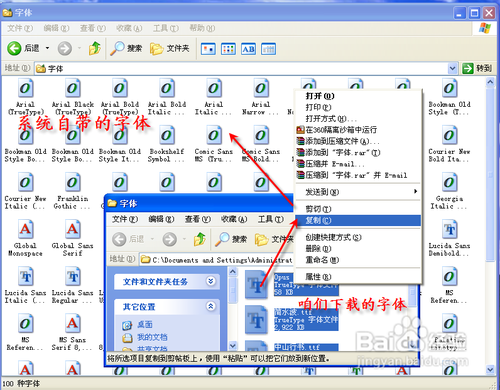Click inner window address path C:\Documents and Settings
This screenshot has width=500, height=390.
tap(217, 260)
